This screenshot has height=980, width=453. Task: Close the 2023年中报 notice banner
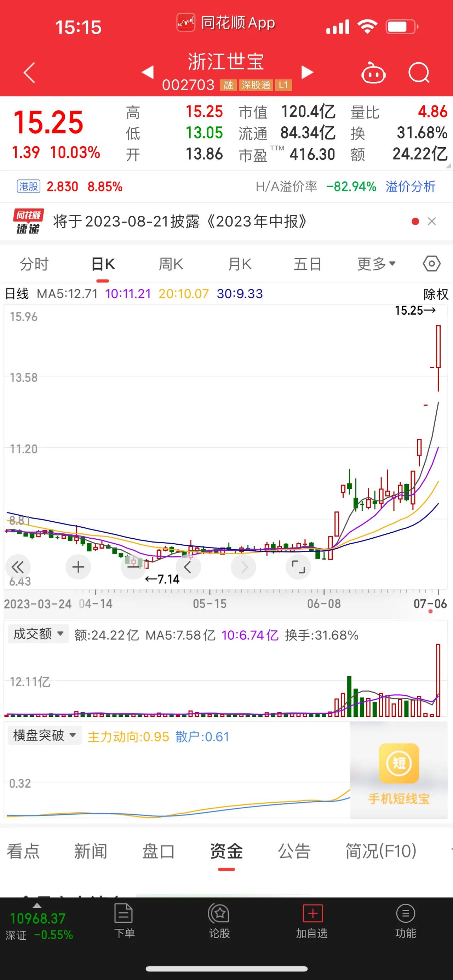[432, 221]
